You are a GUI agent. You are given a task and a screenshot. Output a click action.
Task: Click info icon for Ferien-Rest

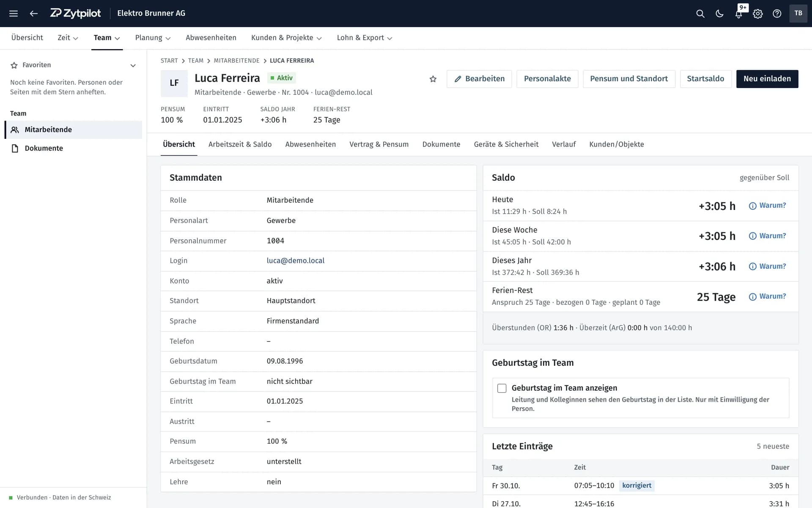coord(752,296)
